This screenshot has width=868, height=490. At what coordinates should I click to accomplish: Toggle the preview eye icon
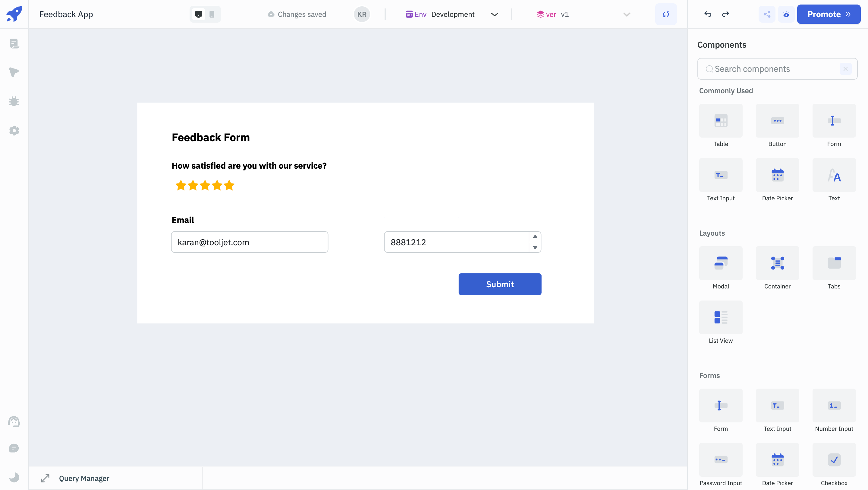pos(786,14)
